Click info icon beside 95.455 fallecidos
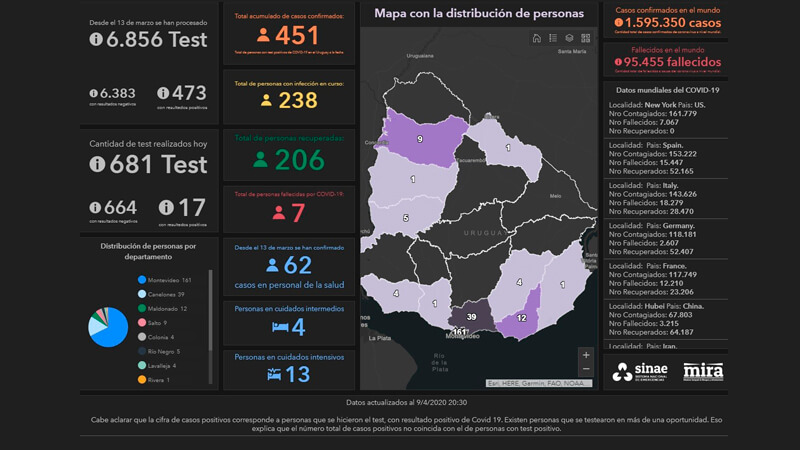This screenshot has width=800, height=450. click(618, 62)
